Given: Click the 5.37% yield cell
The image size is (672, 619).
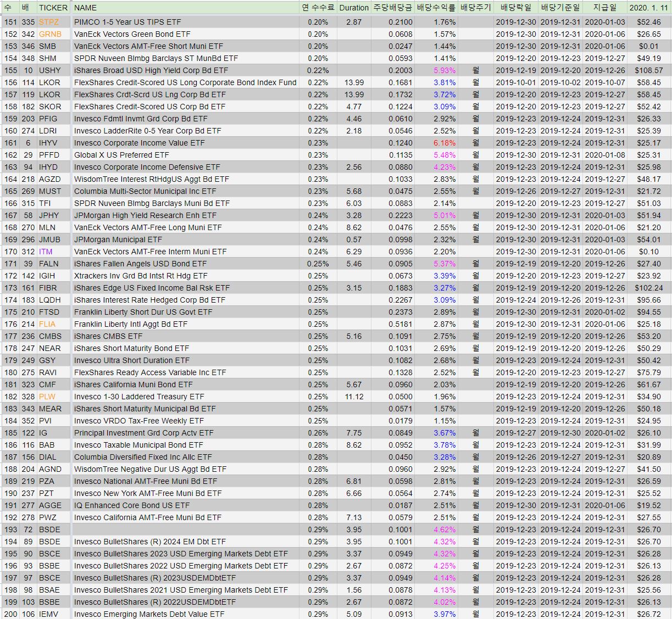Looking at the screenshot, I should 436,264.
